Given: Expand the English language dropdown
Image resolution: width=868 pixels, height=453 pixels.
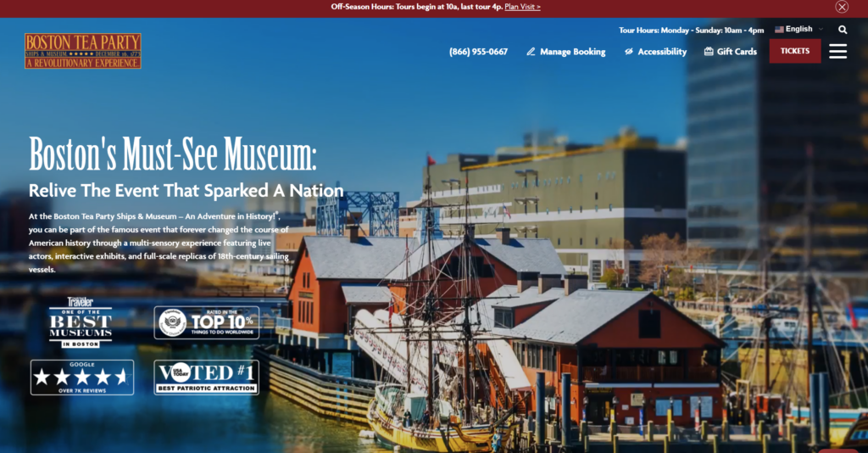Looking at the screenshot, I should 798,30.
